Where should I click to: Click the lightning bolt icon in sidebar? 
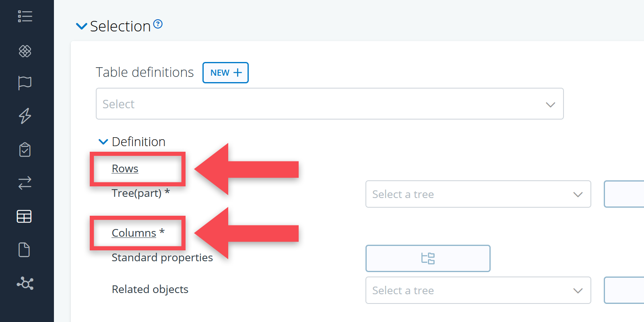pos(25,116)
